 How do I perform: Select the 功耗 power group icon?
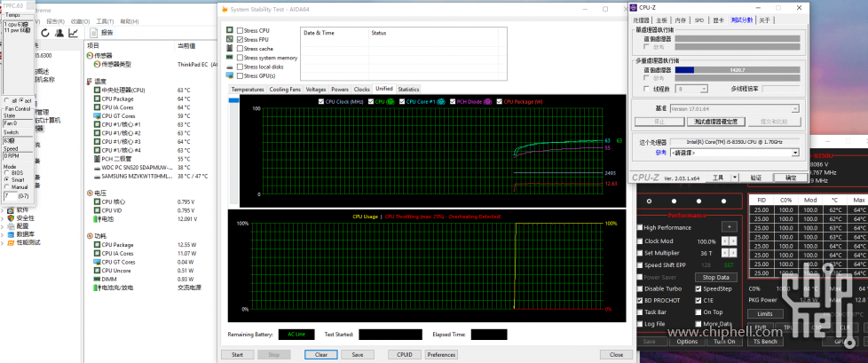click(x=90, y=236)
